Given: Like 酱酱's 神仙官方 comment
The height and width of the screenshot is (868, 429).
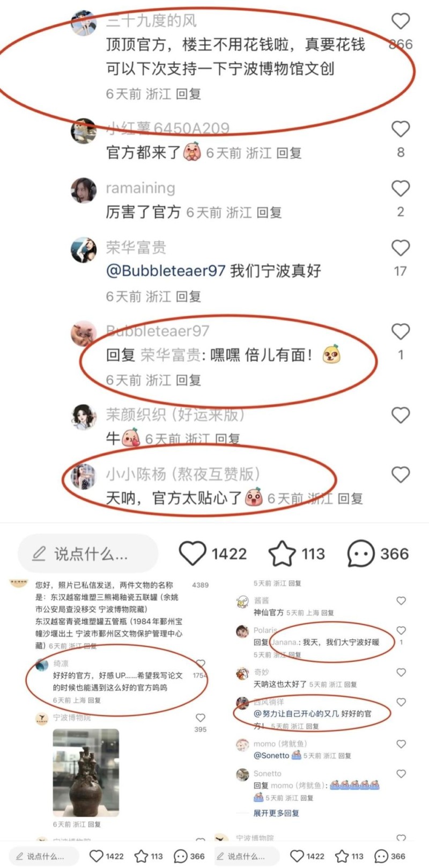Looking at the screenshot, I should pos(401,601).
